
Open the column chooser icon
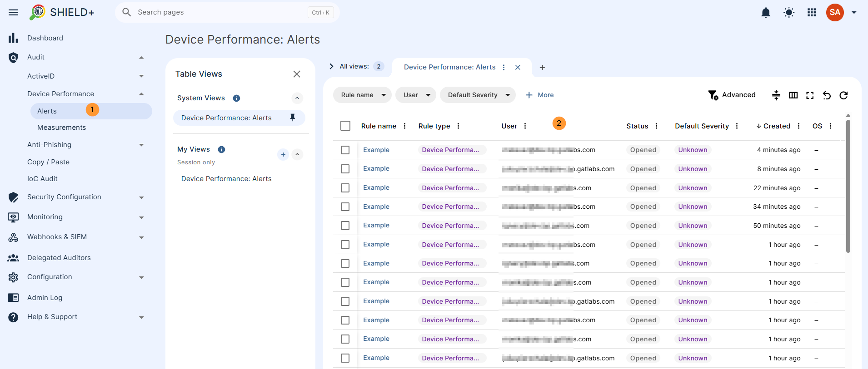click(793, 95)
